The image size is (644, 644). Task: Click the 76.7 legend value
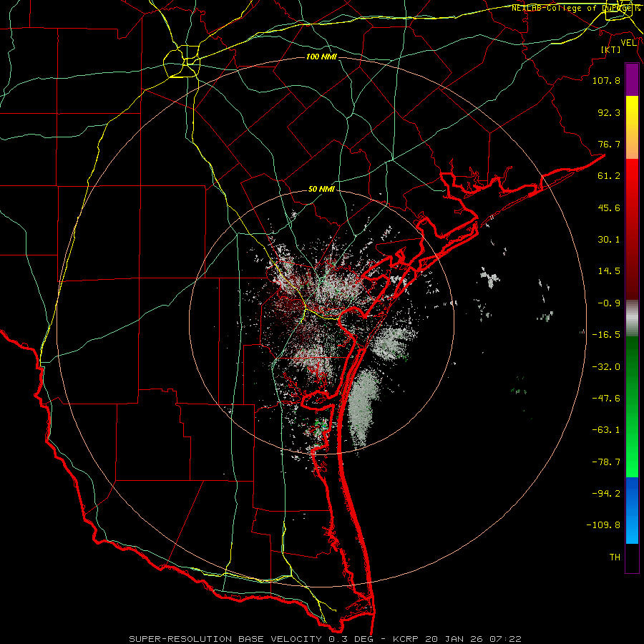click(x=609, y=144)
